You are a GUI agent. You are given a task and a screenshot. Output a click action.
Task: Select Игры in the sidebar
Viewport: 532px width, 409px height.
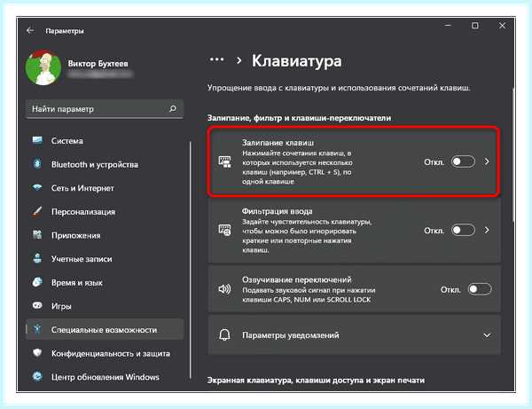click(105, 306)
